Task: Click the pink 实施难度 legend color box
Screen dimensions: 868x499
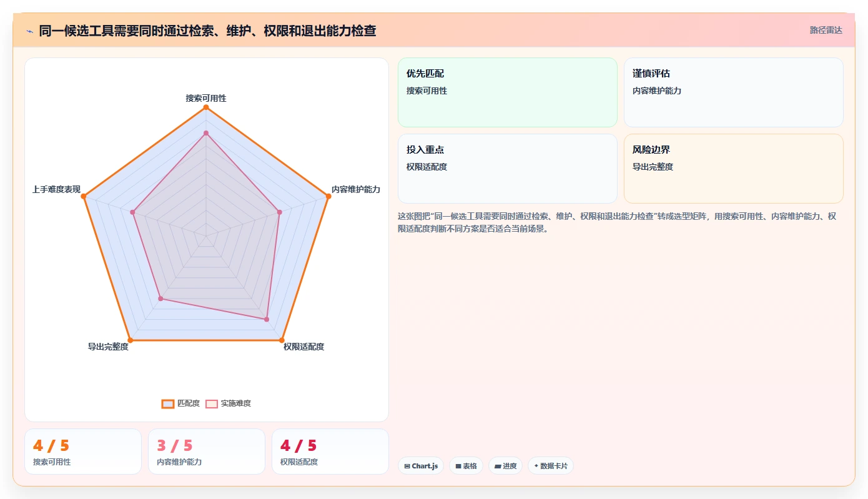Action: tap(212, 403)
